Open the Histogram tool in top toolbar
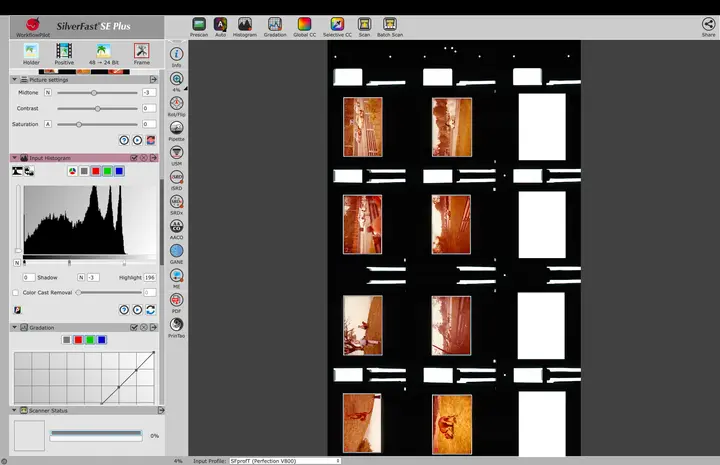 point(245,27)
